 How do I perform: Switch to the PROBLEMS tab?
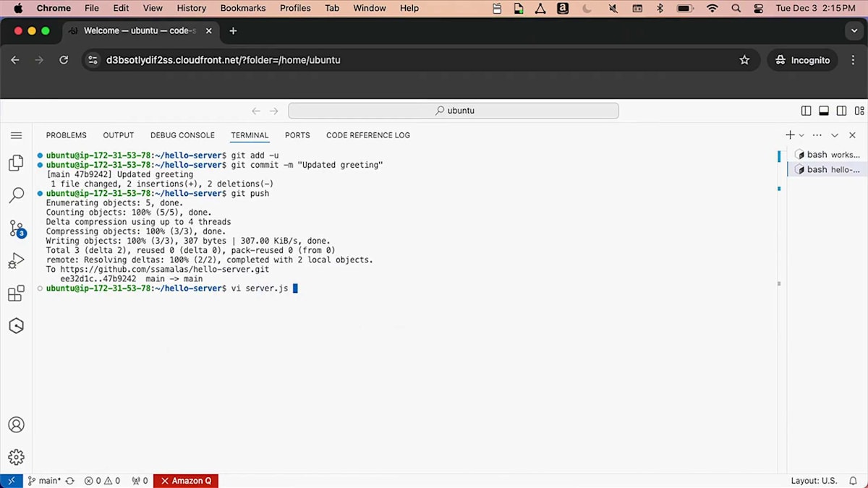[67, 135]
